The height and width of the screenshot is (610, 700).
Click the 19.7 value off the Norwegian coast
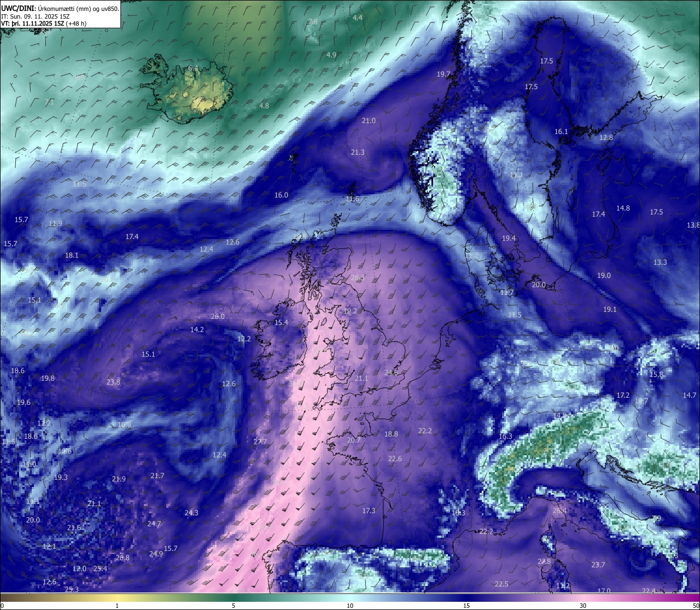(443, 74)
